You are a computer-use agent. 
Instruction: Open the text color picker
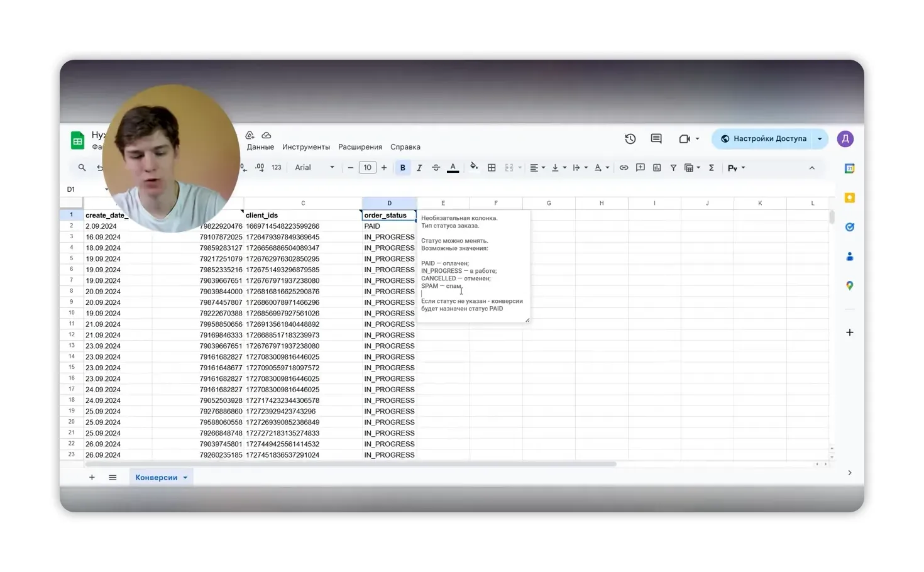453,168
